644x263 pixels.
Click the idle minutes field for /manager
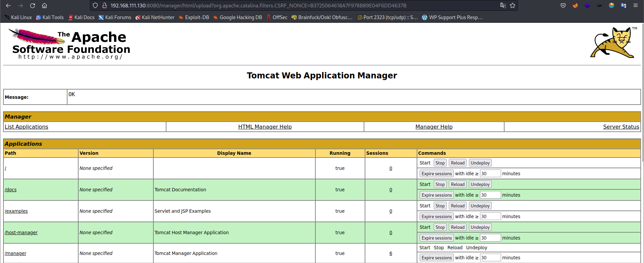(490, 258)
